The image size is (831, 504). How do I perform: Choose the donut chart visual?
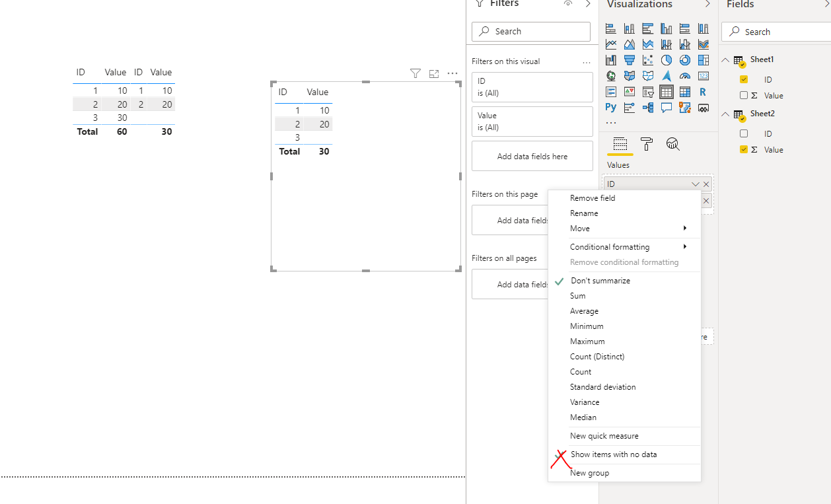[x=684, y=60]
